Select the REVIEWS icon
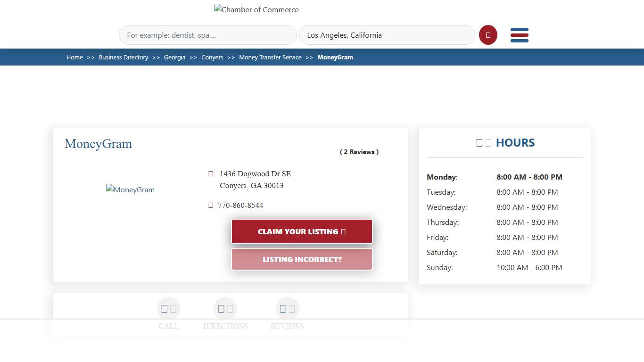 tap(287, 308)
